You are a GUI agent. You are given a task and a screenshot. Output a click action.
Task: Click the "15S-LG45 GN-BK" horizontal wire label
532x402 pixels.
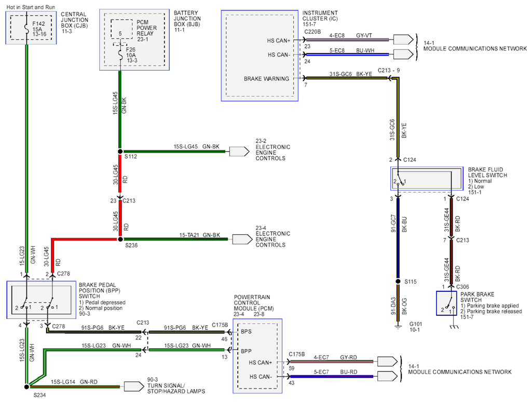click(196, 146)
